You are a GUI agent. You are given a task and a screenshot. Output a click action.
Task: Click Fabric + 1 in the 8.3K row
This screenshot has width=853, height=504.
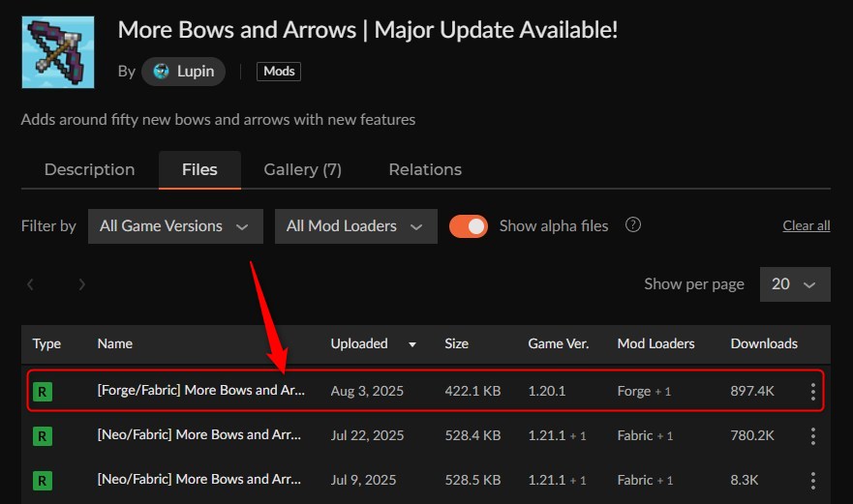(645, 480)
